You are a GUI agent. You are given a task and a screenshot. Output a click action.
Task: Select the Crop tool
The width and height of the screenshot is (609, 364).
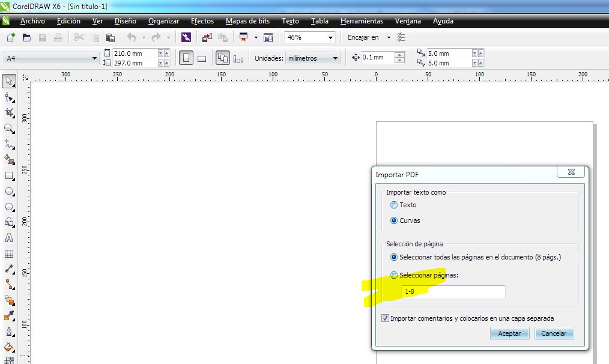point(10,113)
